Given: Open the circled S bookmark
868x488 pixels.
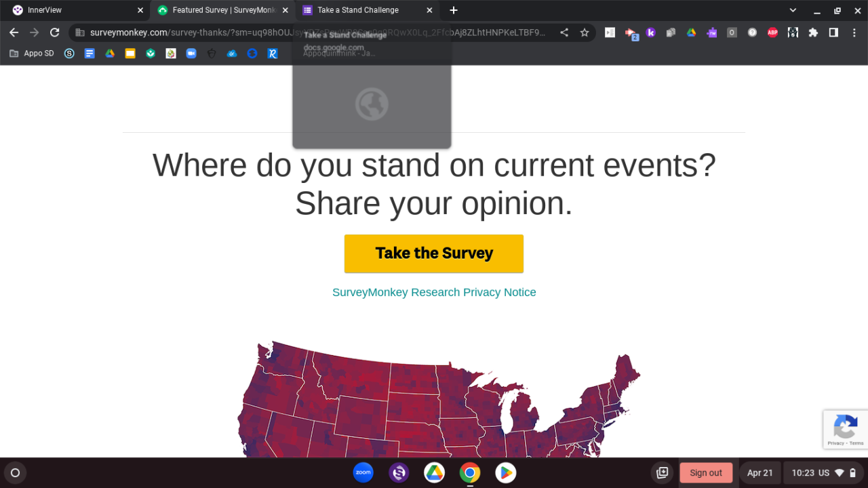Looking at the screenshot, I should [69, 54].
